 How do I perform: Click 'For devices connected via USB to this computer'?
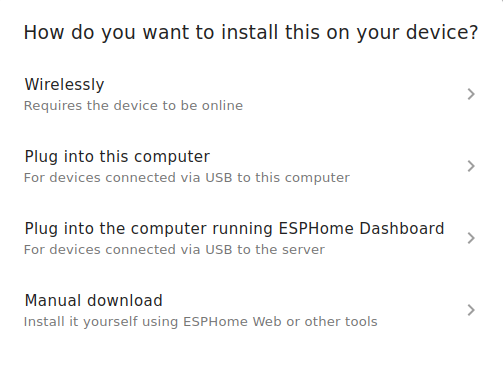coord(187,178)
